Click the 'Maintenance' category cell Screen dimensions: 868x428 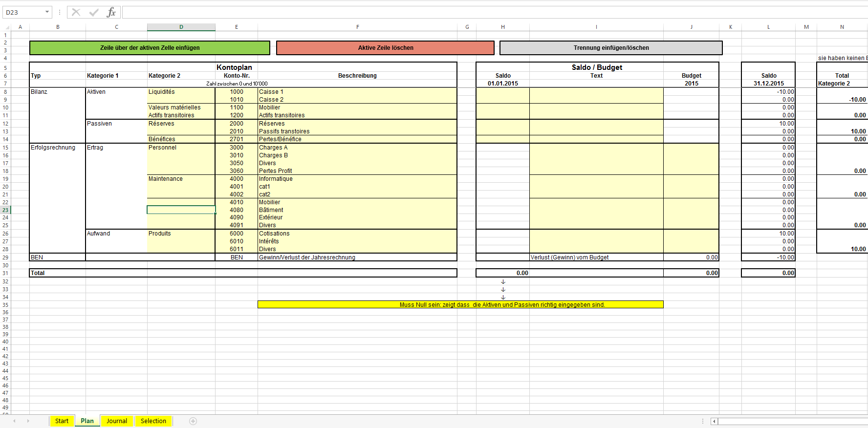(x=181, y=179)
